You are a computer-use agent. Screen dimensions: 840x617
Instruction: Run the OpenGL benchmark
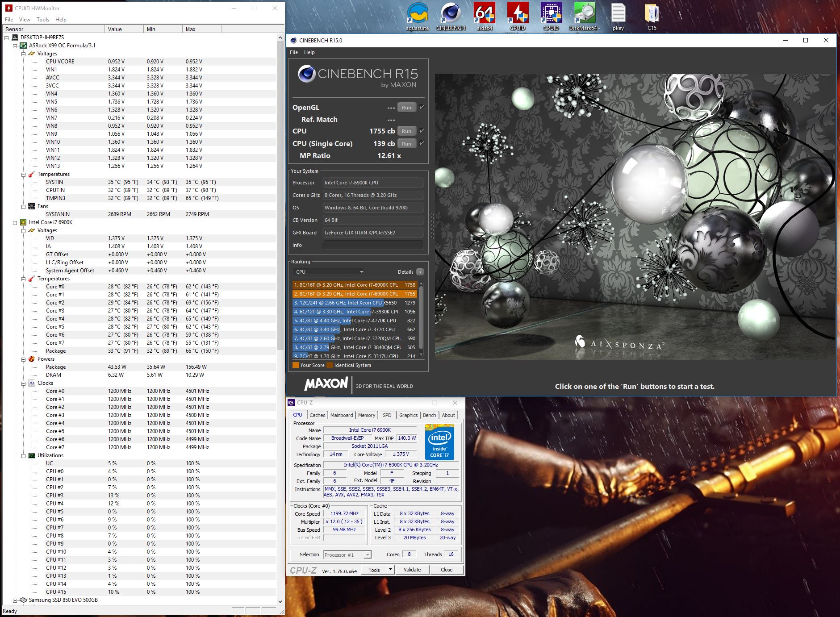point(406,107)
